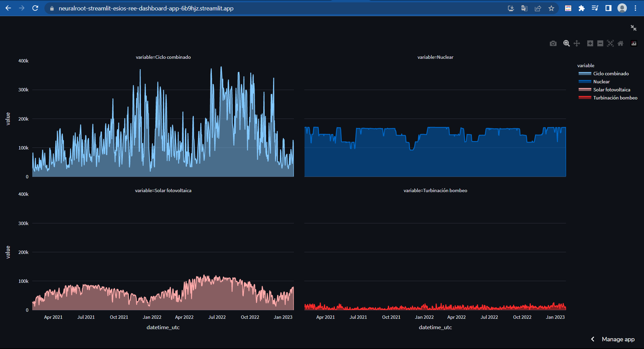Click 'Jul 2022' tick under Solar fotovoltaica chart
Image resolution: width=644 pixels, height=349 pixels.
pos(217,317)
